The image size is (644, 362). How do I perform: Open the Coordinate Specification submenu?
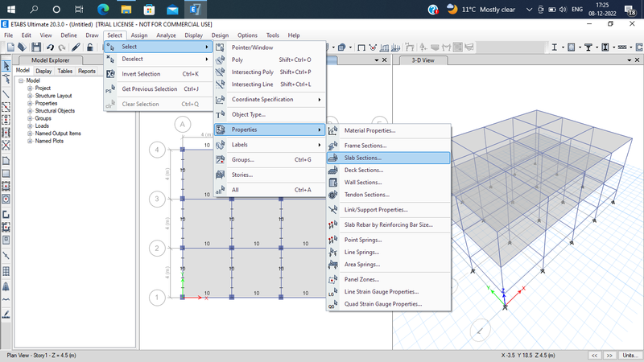pos(270,99)
